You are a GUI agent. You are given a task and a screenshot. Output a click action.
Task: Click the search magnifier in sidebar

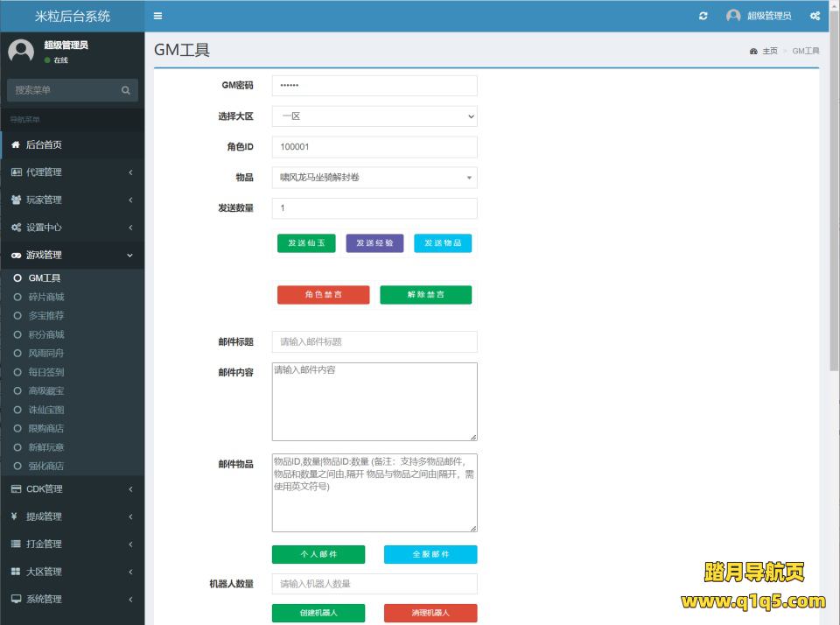126,90
